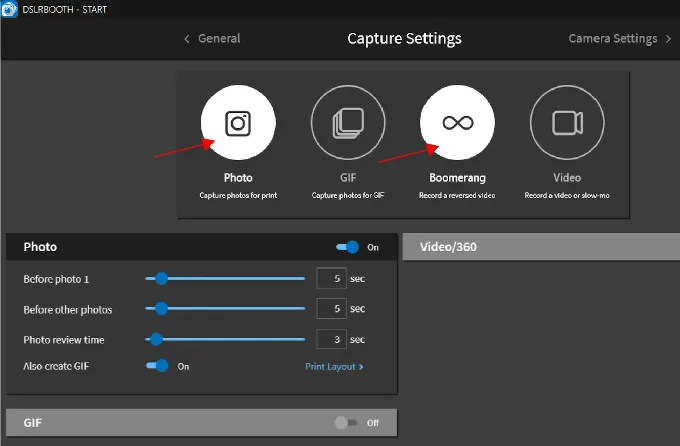This screenshot has height=446, width=680.
Task: Select the Video camera mode icon
Action: tap(567, 123)
